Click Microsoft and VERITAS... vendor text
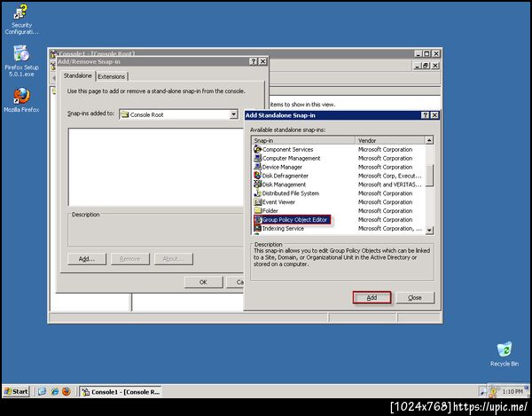Screen dimensions: 532x416 389,184
